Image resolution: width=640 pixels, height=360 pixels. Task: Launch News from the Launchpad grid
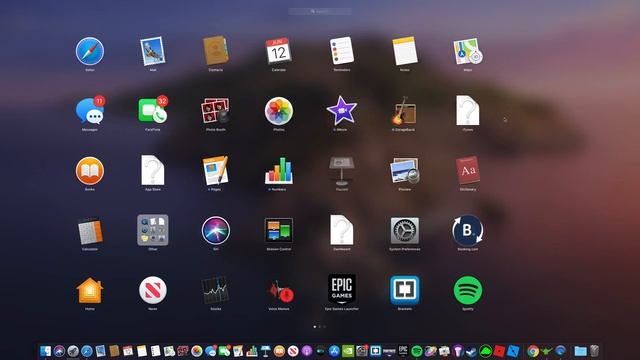tap(153, 290)
